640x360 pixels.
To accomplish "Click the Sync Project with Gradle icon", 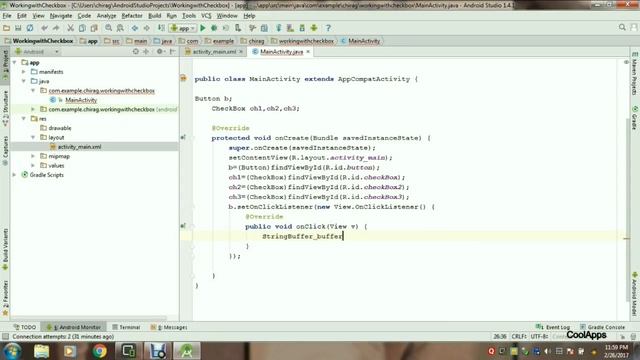I will click(279, 28).
